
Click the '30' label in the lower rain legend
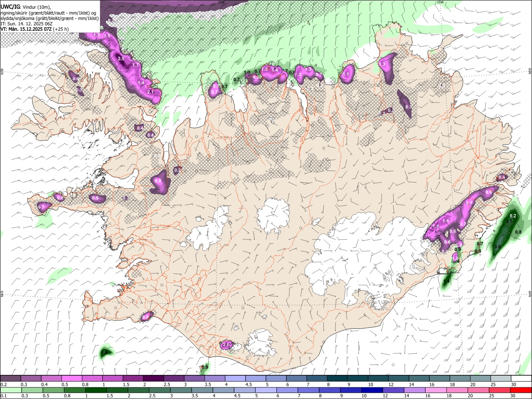[513, 396]
